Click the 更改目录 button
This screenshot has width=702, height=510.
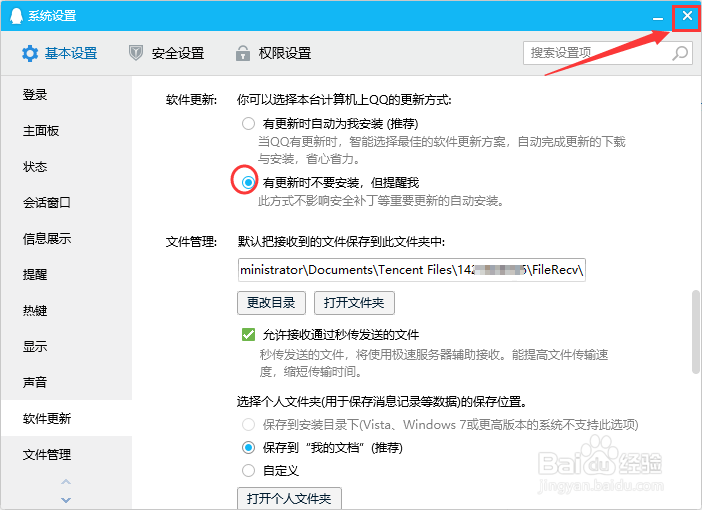pos(271,303)
